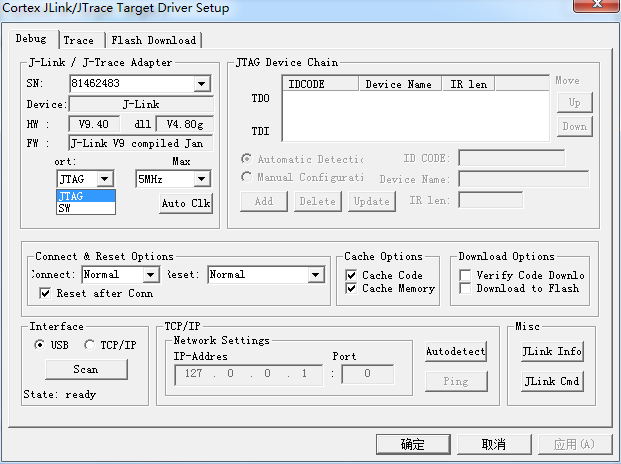The height and width of the screenshot is (464, 621).
Task: Select JTAG in the port list
Action: [86, 196]
